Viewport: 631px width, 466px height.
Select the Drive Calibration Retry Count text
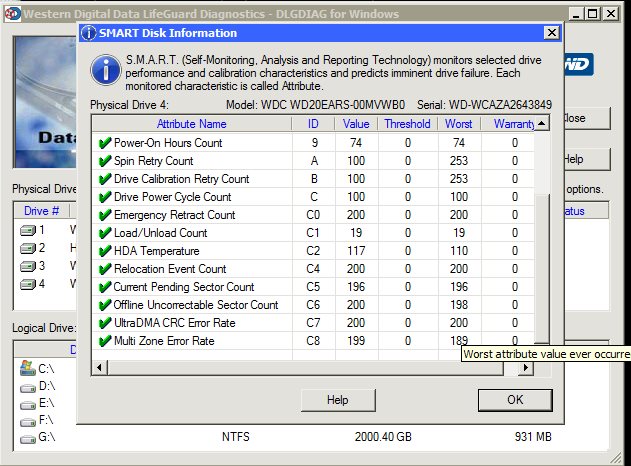pos(181,179)
